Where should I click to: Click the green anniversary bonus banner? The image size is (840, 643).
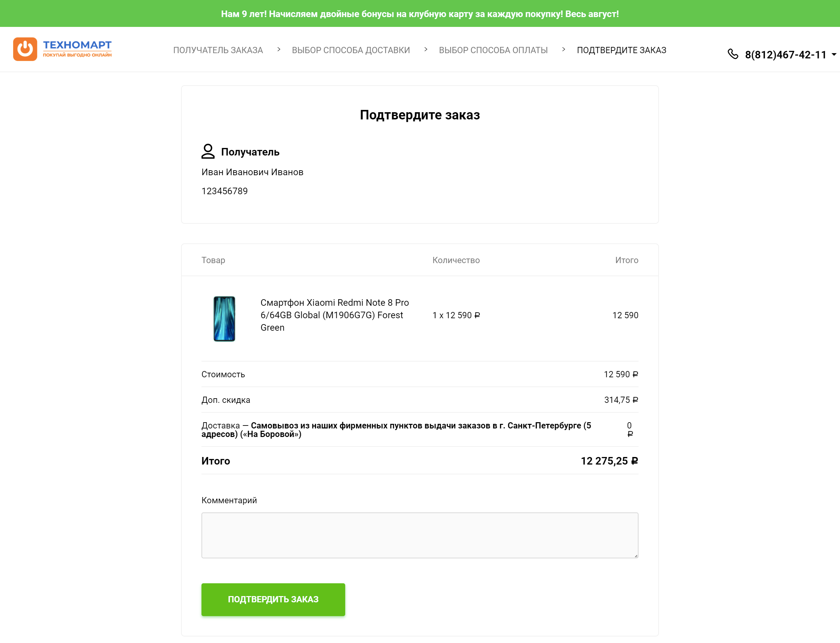(420, 13)
